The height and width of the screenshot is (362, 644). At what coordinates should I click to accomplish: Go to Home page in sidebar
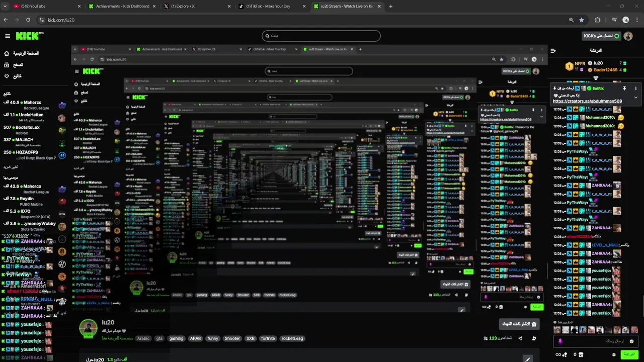[x=25, y=53]
